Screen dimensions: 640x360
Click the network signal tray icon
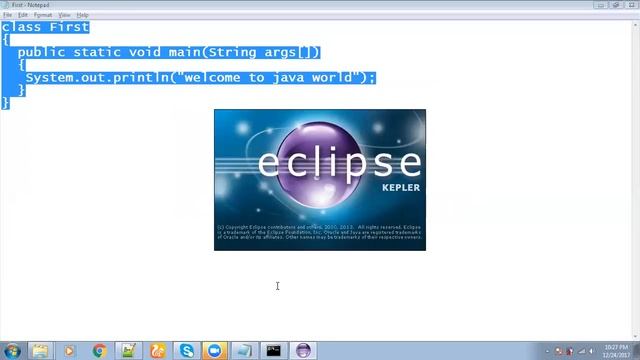(x=582, y=351)
